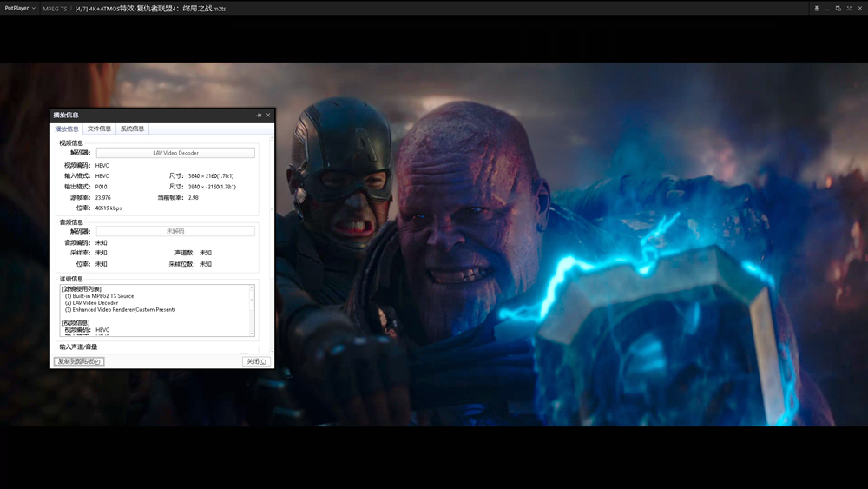868x489 pixels.
Task: Click the Built-in MPEG2 TS Source line
Action: [x=99, y=296]
